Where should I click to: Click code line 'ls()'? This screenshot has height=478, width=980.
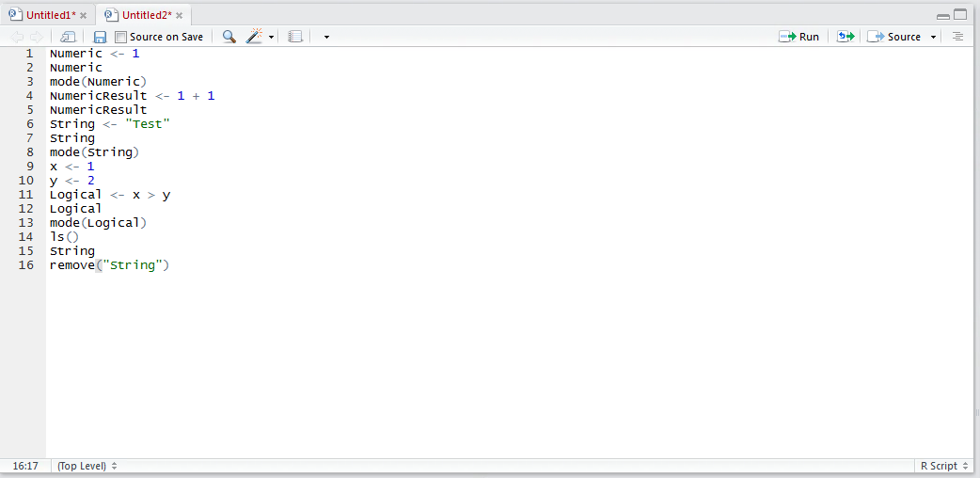(64, 237)
